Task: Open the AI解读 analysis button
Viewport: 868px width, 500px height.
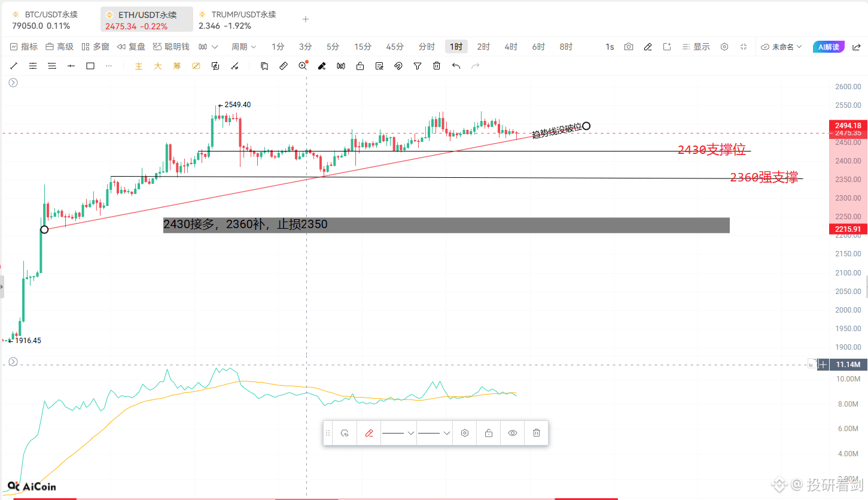Action: point(829,47)
